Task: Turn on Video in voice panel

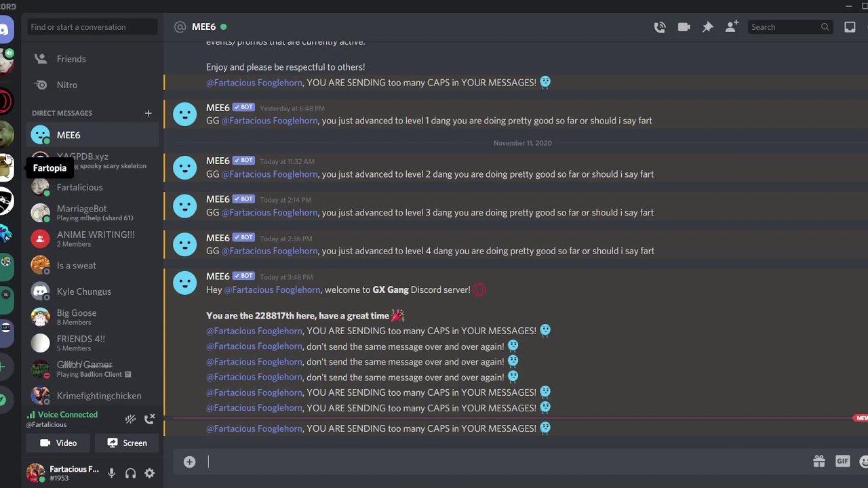Action: click(58, 443)
